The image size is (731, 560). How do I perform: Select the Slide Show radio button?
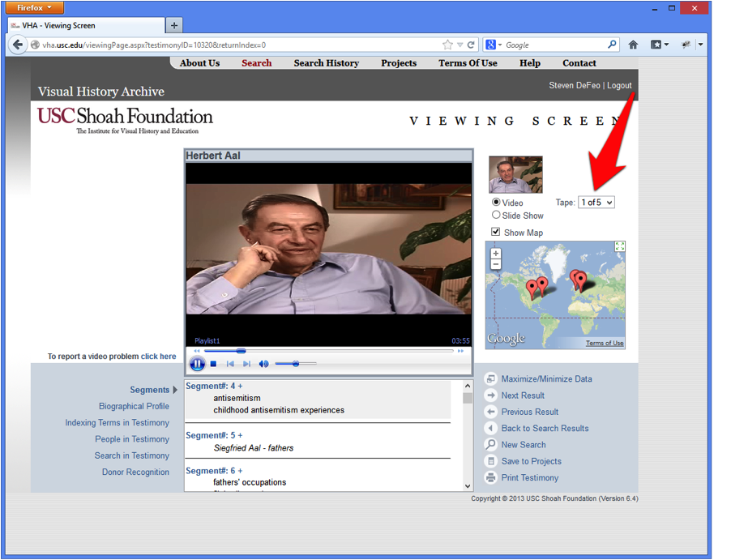[x=496, y=215]
